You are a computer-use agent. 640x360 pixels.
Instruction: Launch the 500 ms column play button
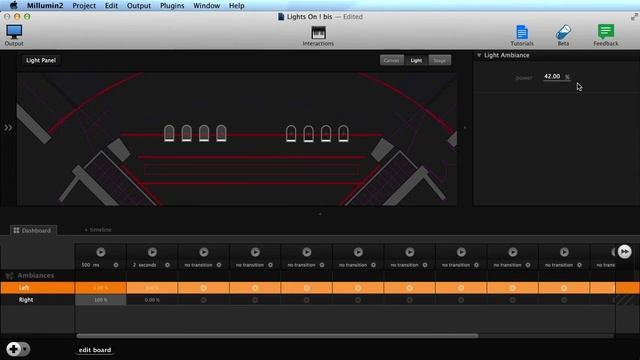pyautogui.click(x=101, y=252)
